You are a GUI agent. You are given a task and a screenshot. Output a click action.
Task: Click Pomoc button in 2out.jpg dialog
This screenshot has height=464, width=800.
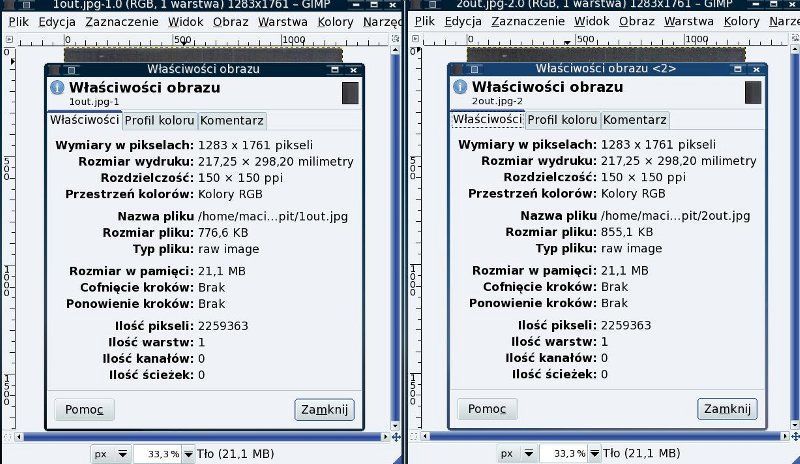click(x=487, y=409)
